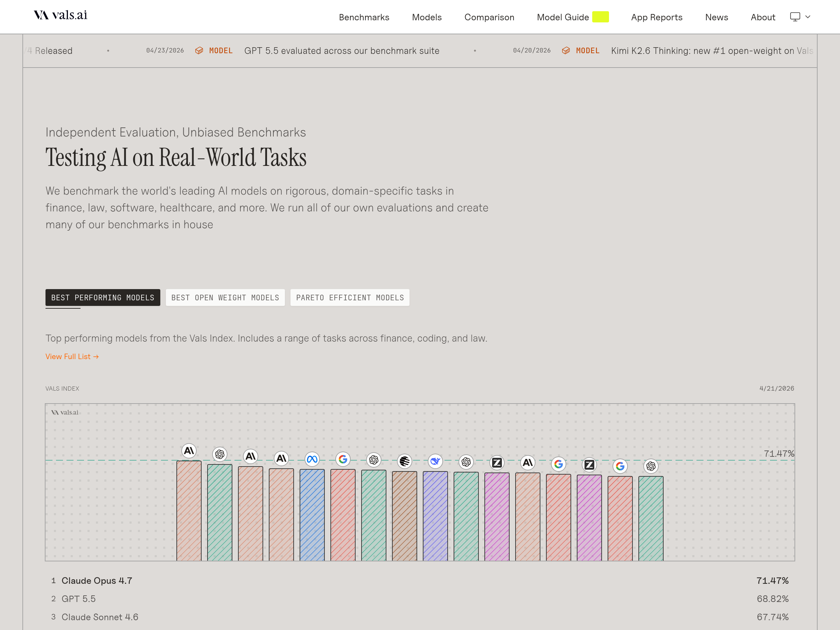840x630 pixels.
Task: Select Best Performing Models tab
Action: pos(103,298)
